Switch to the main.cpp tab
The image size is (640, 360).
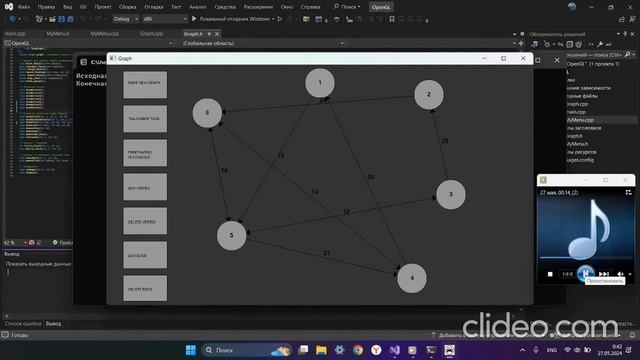coord(16,34)
